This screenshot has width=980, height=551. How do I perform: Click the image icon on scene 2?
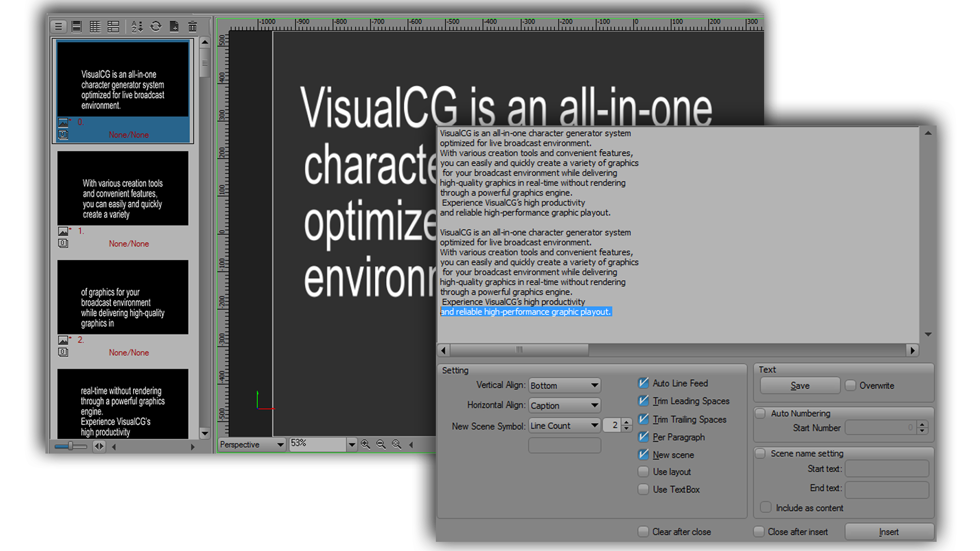63,340
